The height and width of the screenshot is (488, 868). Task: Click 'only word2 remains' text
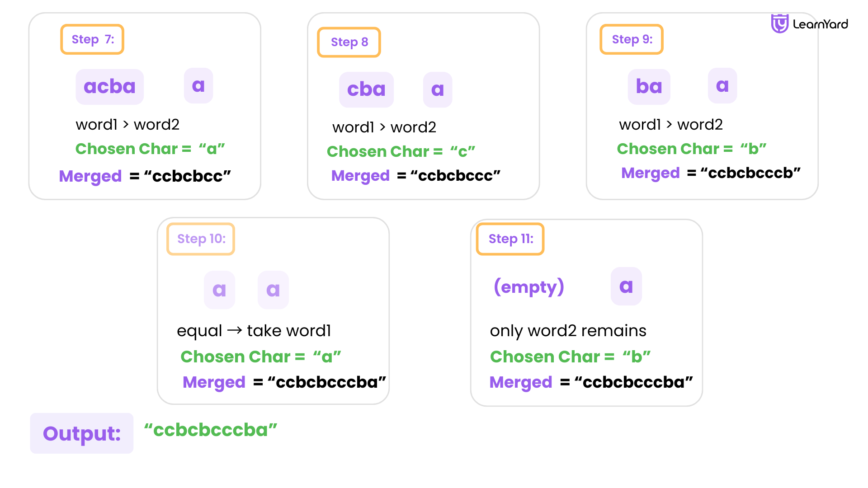[x=568, y=331]
